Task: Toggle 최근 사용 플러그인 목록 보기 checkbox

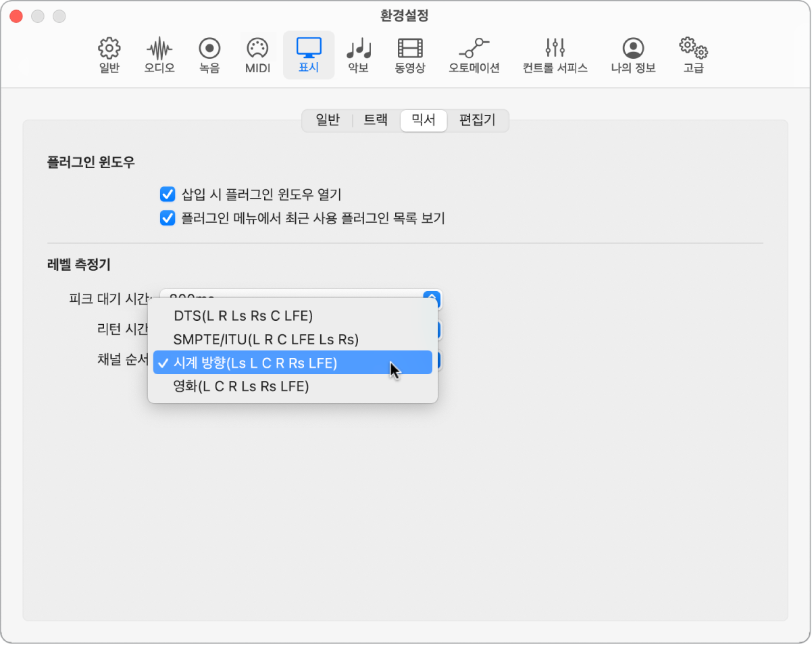Action: [168, 218]
